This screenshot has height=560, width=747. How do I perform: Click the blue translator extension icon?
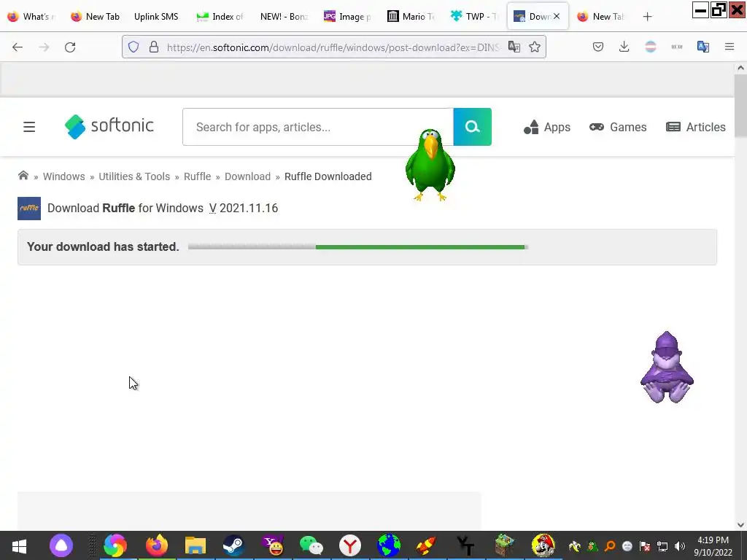pos(703,47)
